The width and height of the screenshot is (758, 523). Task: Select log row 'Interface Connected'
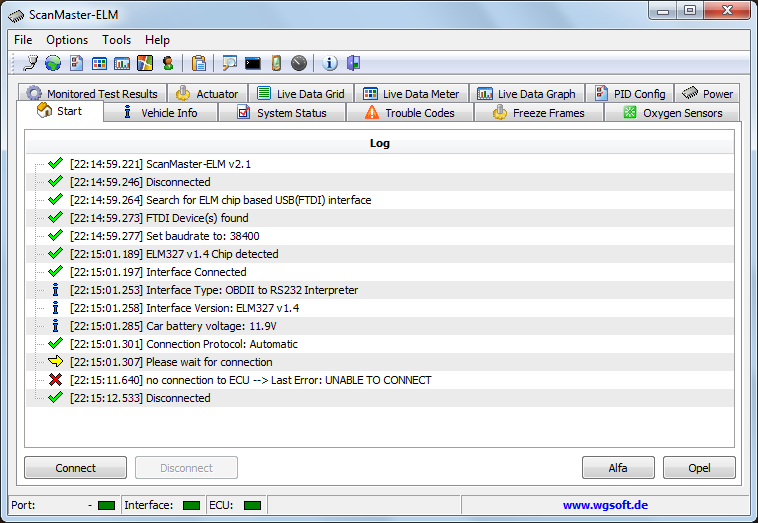[379, 272]
